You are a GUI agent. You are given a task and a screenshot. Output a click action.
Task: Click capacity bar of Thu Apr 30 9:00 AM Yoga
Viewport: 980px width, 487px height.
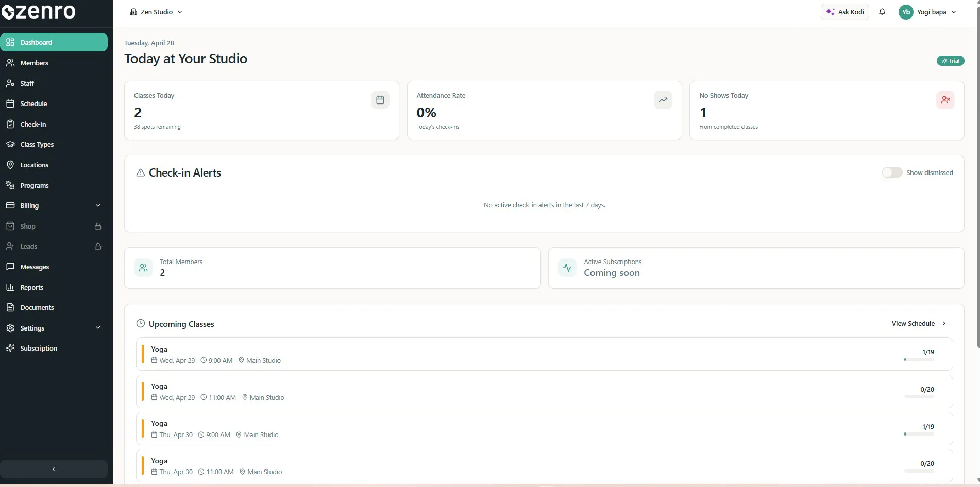[919, 434]
